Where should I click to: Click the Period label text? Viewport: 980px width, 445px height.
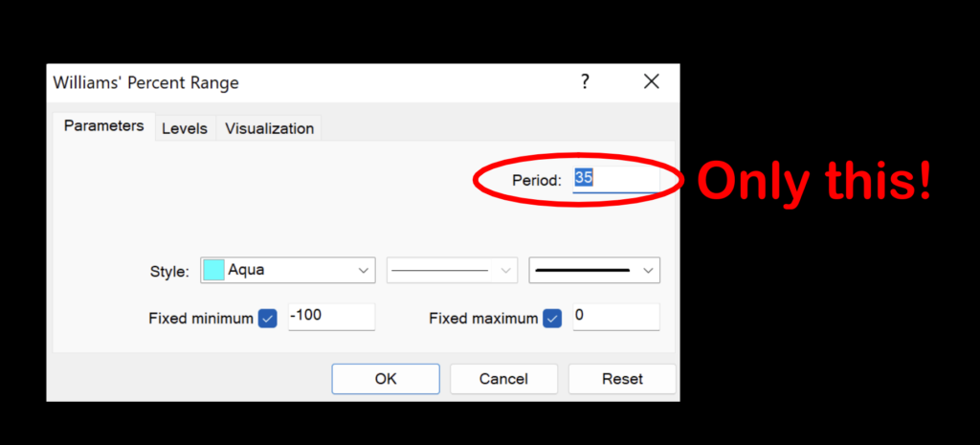tap(536, 180)
